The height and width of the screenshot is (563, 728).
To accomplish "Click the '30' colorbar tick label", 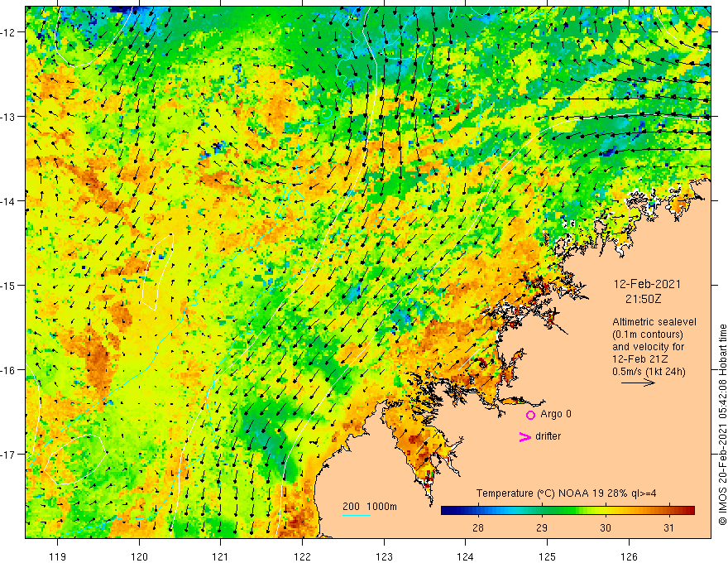I will tap(606, 527).
